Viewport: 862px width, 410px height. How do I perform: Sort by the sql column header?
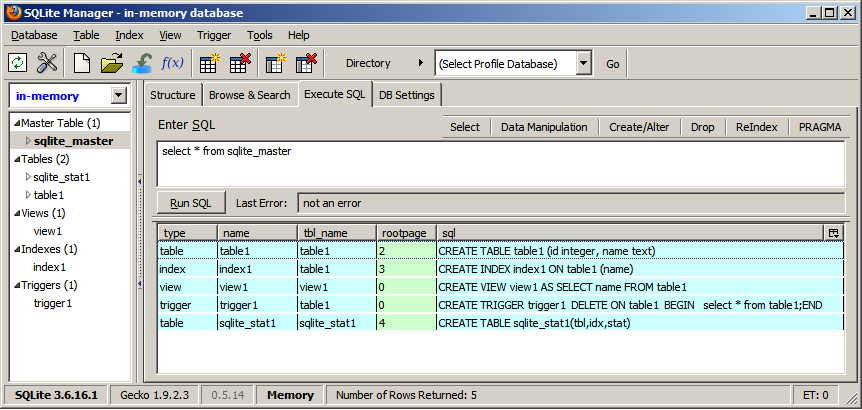[631, 233]
